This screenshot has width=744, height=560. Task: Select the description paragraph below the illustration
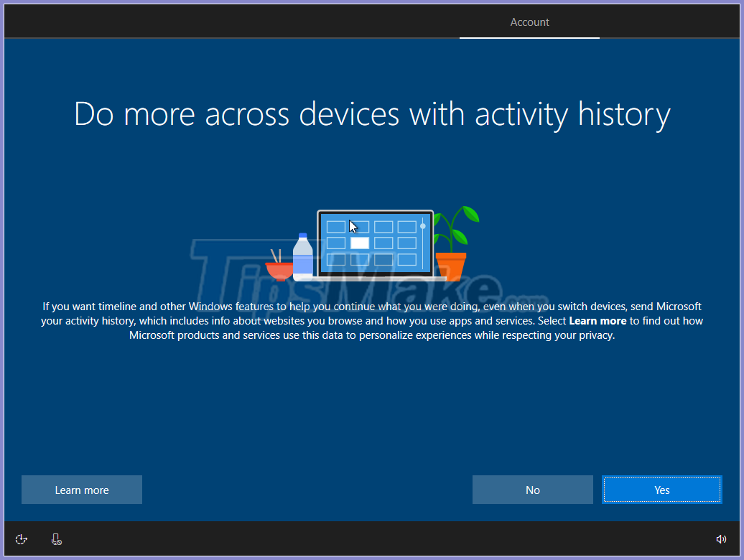[372, 320]
